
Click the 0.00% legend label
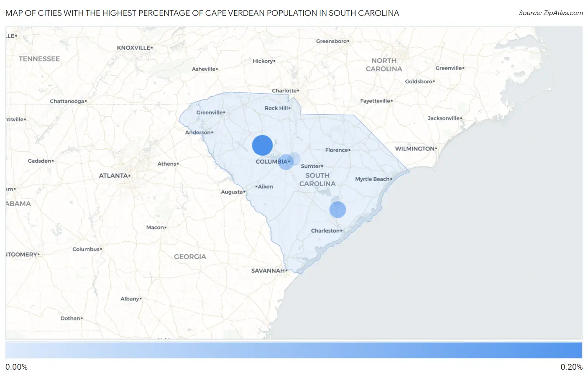16,367
